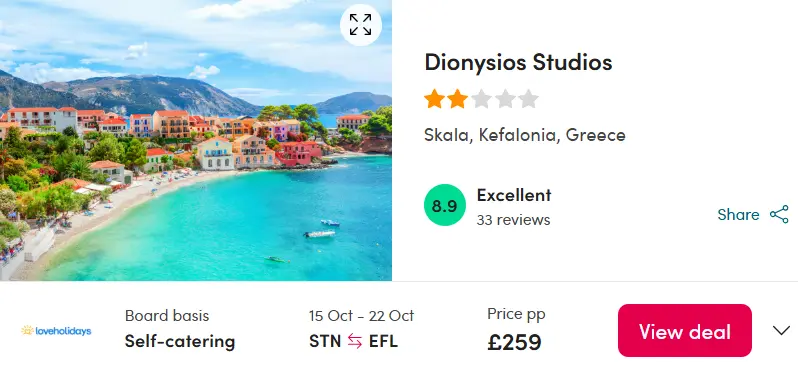Click the share network icon
This screenshot has width=798, height=369.
coord(779,214)
